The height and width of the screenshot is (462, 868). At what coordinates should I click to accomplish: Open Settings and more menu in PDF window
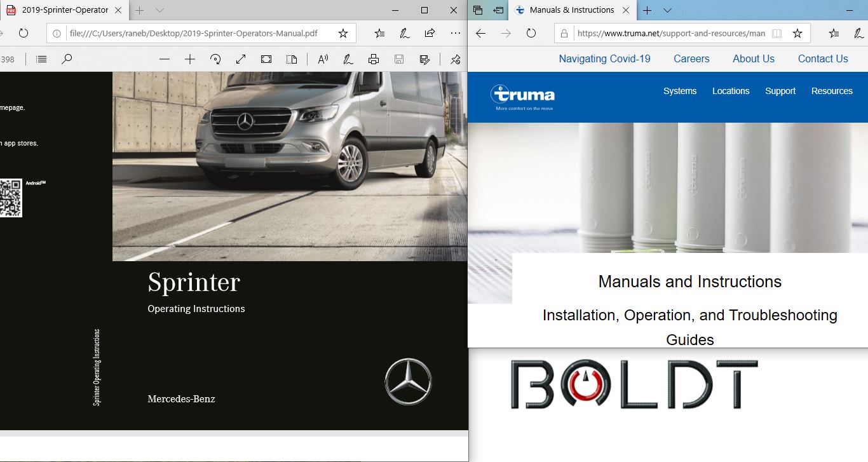[x=455, y=33]
